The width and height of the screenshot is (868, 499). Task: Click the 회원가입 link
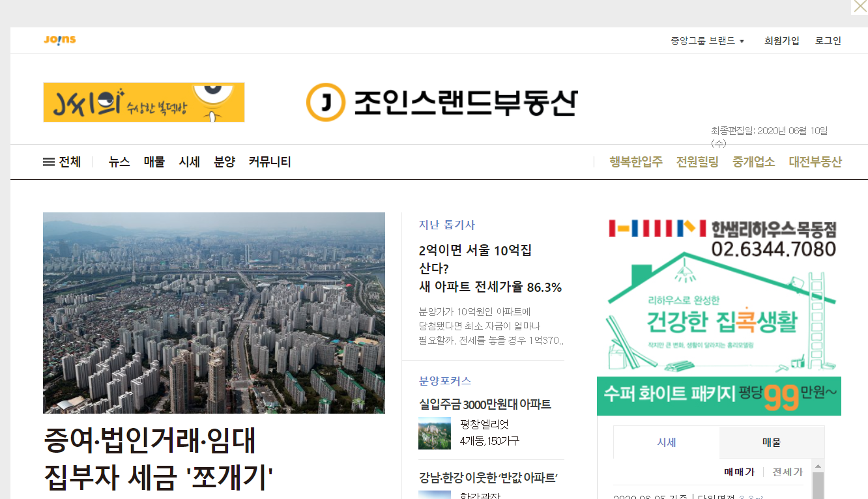pos(781,40)
